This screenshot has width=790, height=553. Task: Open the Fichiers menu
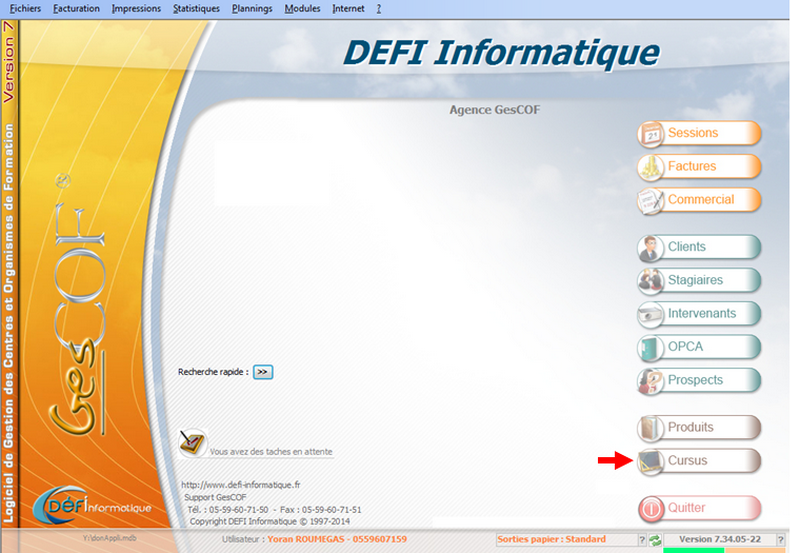pos(25,8)
